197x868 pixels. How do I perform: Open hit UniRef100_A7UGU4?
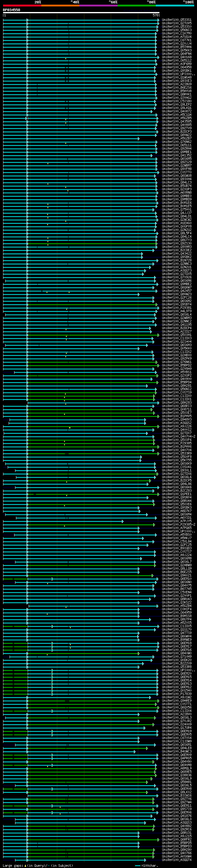pyautogui.click(x=177, y=37)
